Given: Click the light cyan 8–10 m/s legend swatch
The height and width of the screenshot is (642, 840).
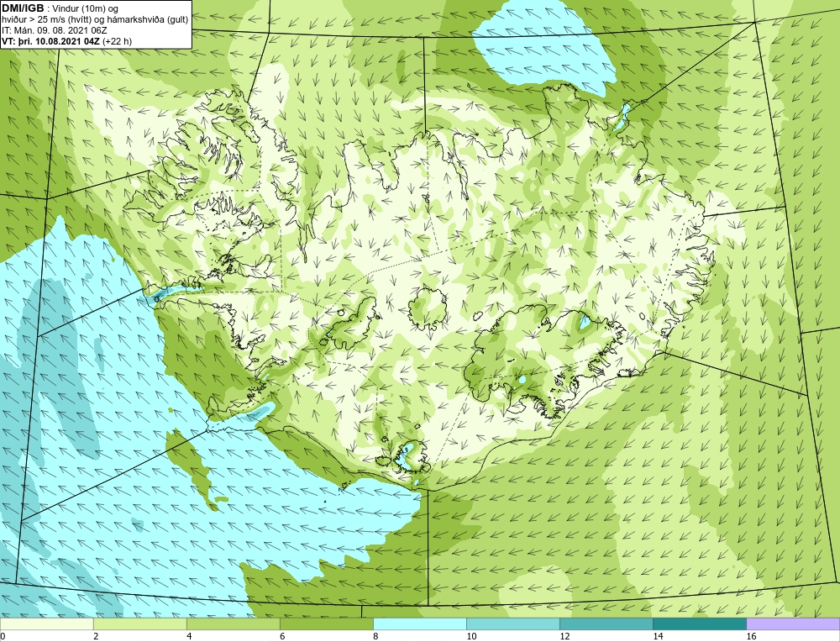Looking at the screenshot, I should 419,624.
